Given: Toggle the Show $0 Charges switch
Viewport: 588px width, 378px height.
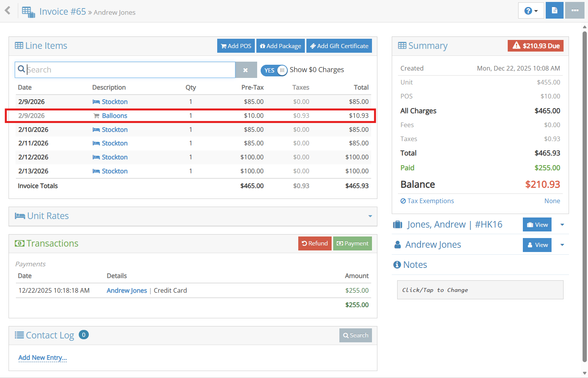Looking at the screenshot, I should point(274,70).
